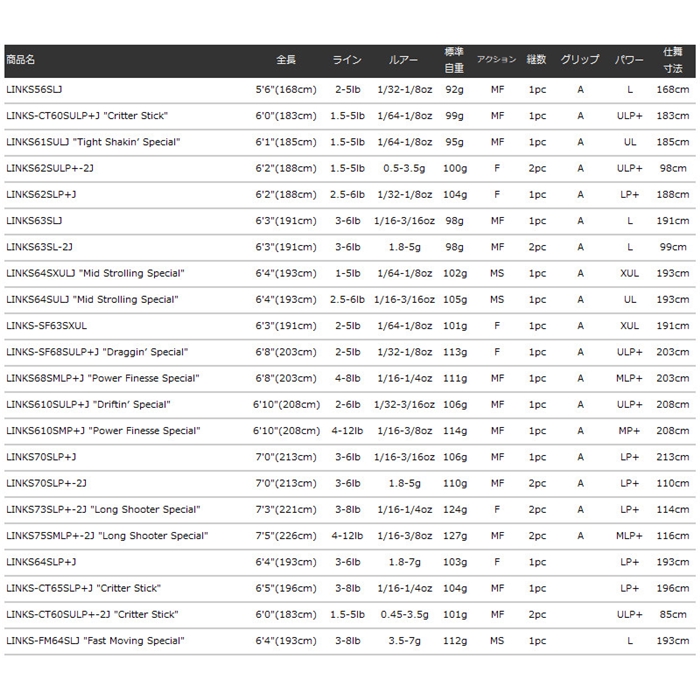
Task: Click the ライン column header
Action: click(x=347, y=60)
